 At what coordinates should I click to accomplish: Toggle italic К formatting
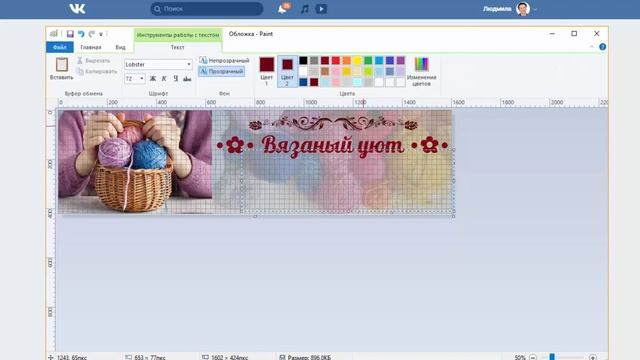(x=164, y=78)
